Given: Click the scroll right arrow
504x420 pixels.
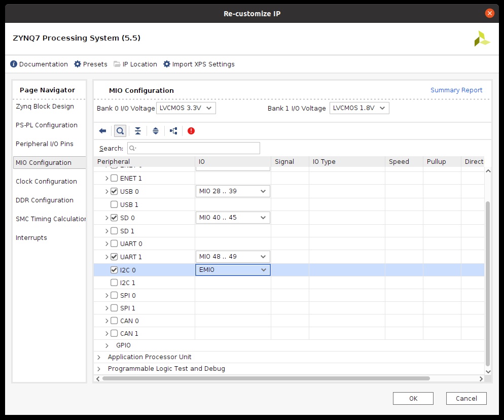Looking at the screenshot, I should click(x=481, y=379).
